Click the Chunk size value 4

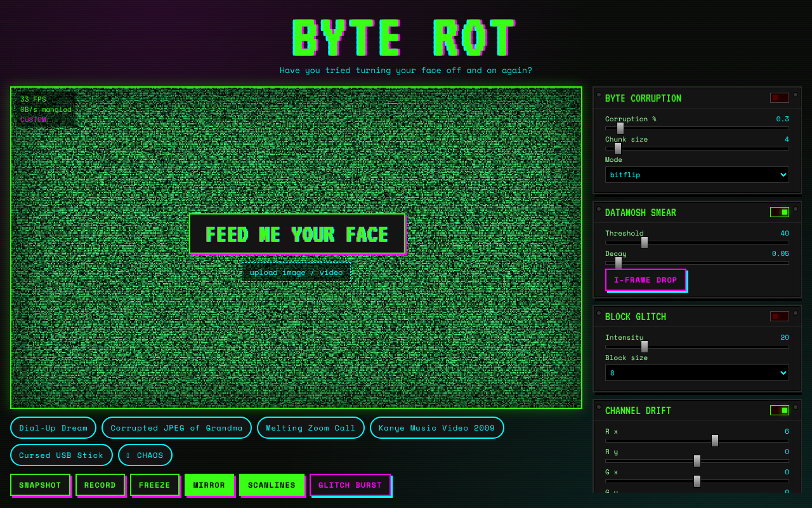(x=787, y=139)
